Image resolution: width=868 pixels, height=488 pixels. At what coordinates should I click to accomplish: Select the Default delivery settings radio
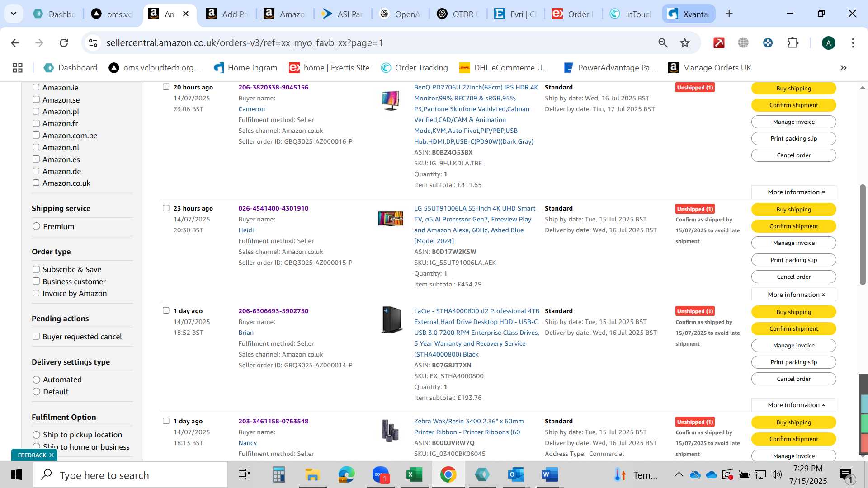click(x=37, y=392)
